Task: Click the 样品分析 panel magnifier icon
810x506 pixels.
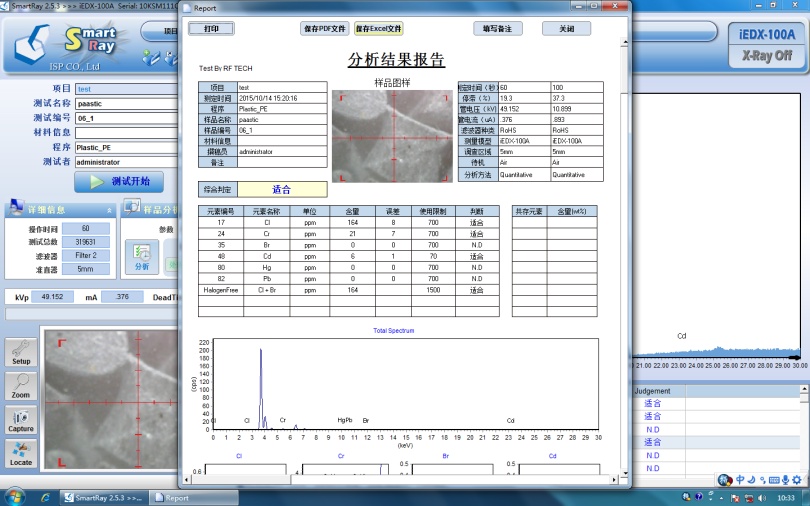Action: tap(132, 207)
